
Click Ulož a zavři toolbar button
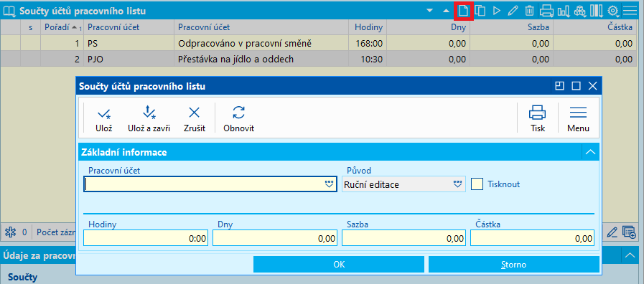coord(149,118)
